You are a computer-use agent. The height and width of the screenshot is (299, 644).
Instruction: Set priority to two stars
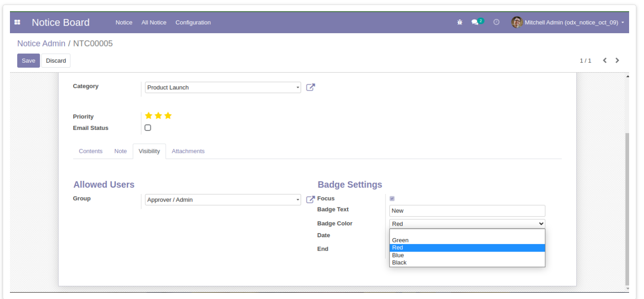coord(158,116)
